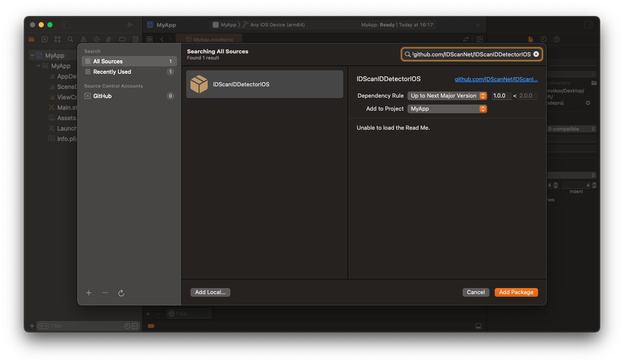Refresh package collections with circular arrow
The image size is (624, 364).
click(122, 293)
